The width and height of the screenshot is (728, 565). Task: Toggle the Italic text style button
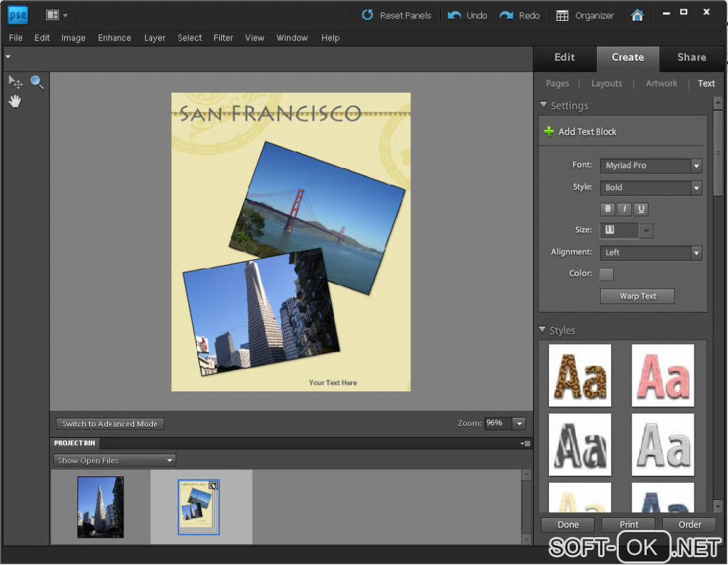coord(625,209)
